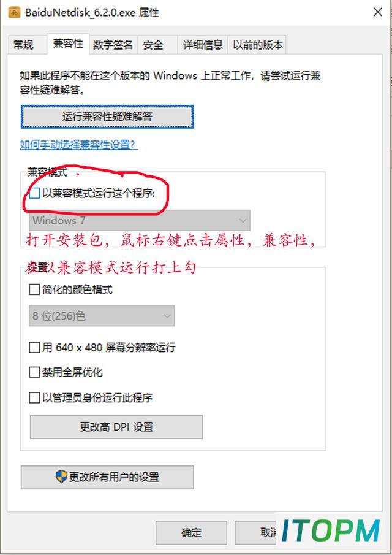Open the Windows 7 compatibility dropdown
This screenshot has height=555, width=392.
point(140,221)
